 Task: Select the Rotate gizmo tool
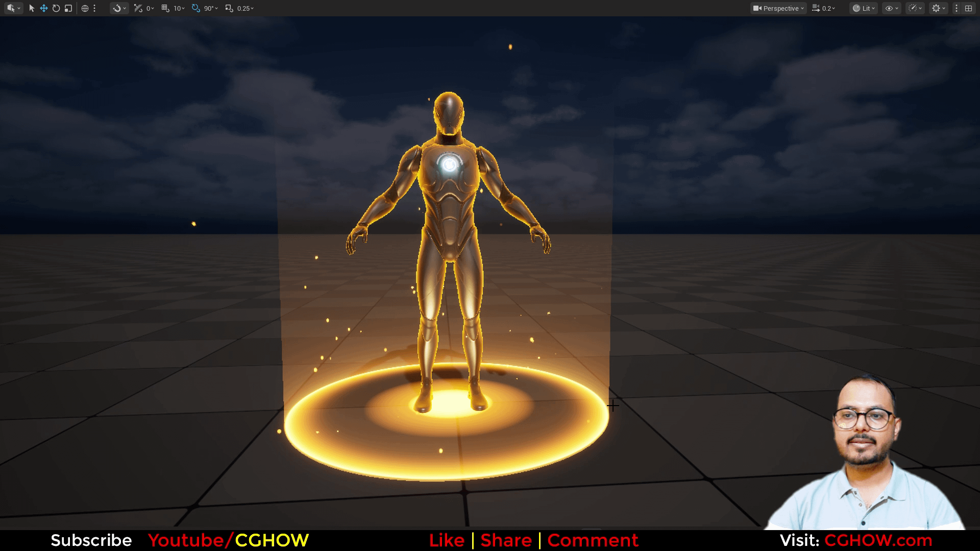point(56,8)
